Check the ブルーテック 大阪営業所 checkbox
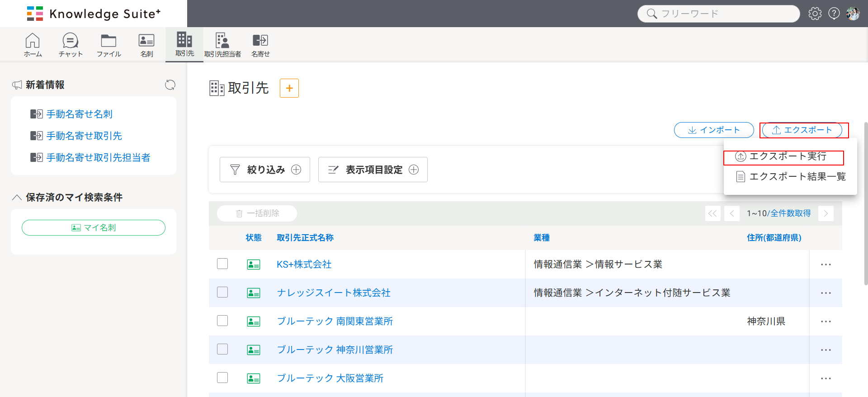The image size is (868, 397). (222, 378)
